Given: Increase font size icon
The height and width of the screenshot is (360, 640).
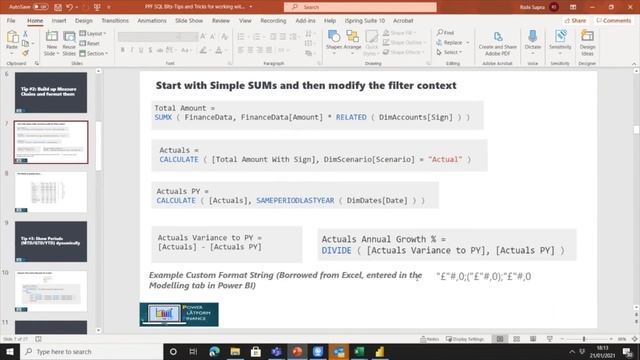Looking at the screenshot, I should (203, 37).
